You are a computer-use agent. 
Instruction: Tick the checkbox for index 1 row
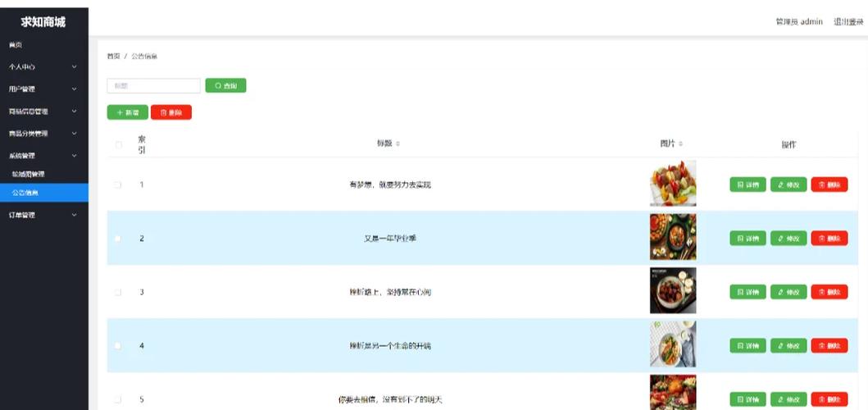(118, 184)
